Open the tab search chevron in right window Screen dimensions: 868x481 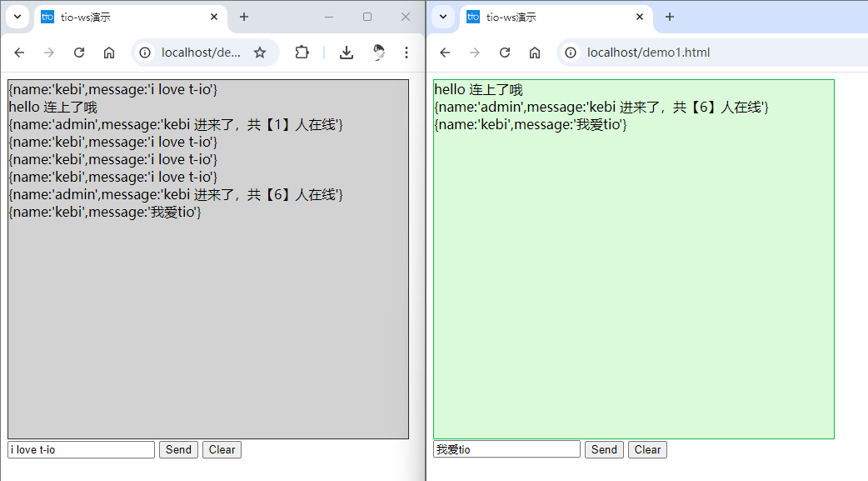[x=442, y=16]
